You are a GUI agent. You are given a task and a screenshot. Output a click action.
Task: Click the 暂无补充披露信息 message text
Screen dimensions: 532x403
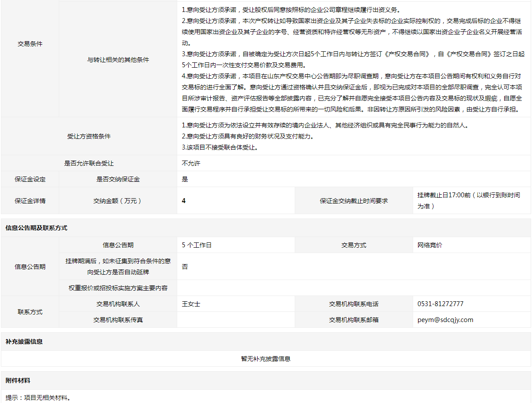[x=266, y=359]
